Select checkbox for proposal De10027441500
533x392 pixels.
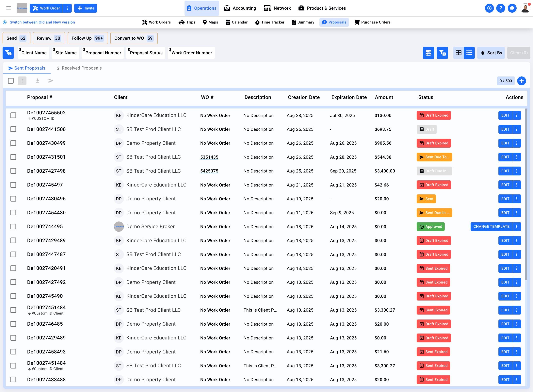(13, 129)
